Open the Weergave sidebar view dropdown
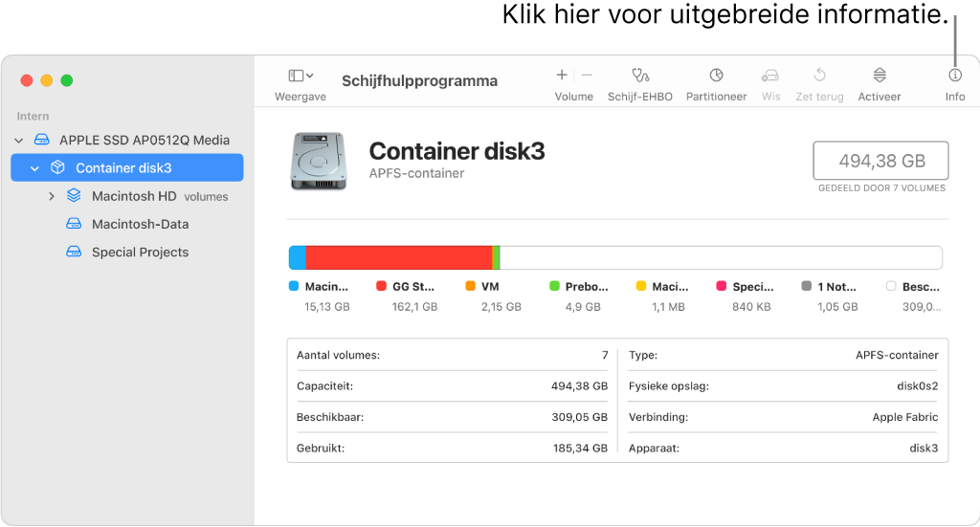The image size is (980, 527). click(301, 76)
